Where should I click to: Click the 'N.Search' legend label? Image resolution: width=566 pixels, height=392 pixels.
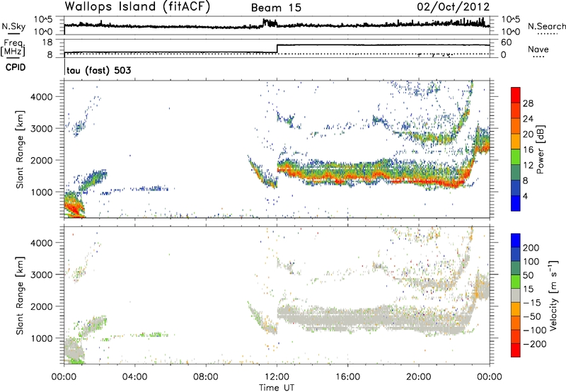coord(547,26)
